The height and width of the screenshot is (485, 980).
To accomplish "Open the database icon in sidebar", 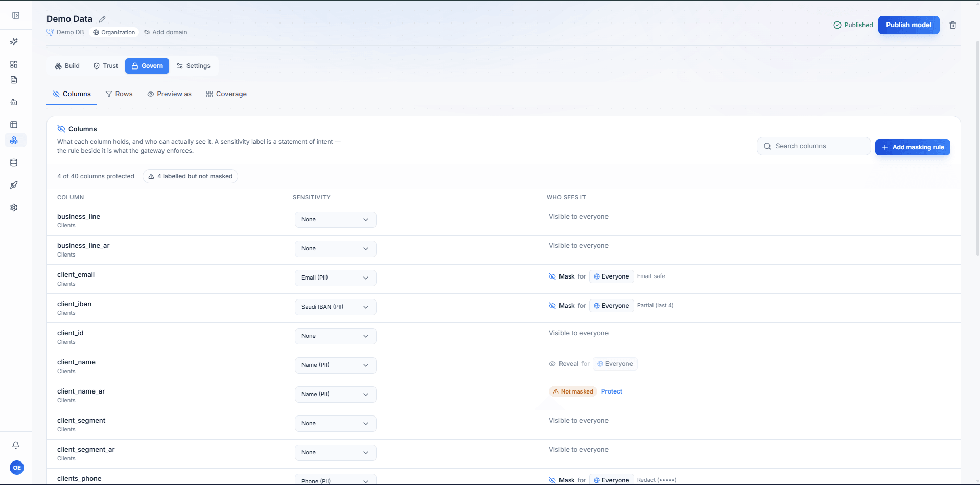I will (14, 163).
